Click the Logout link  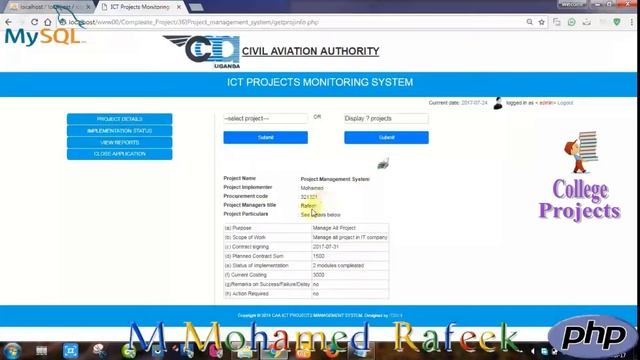(x=565, y=103)
